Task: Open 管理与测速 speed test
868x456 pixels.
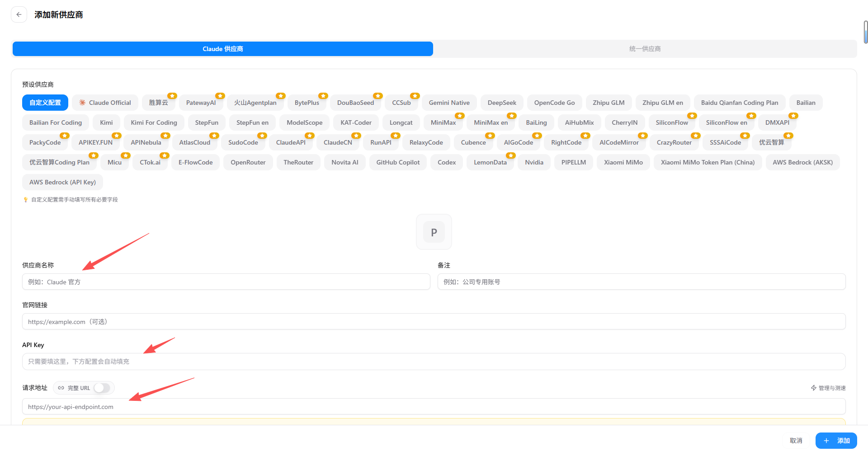Action: [828, 388]
